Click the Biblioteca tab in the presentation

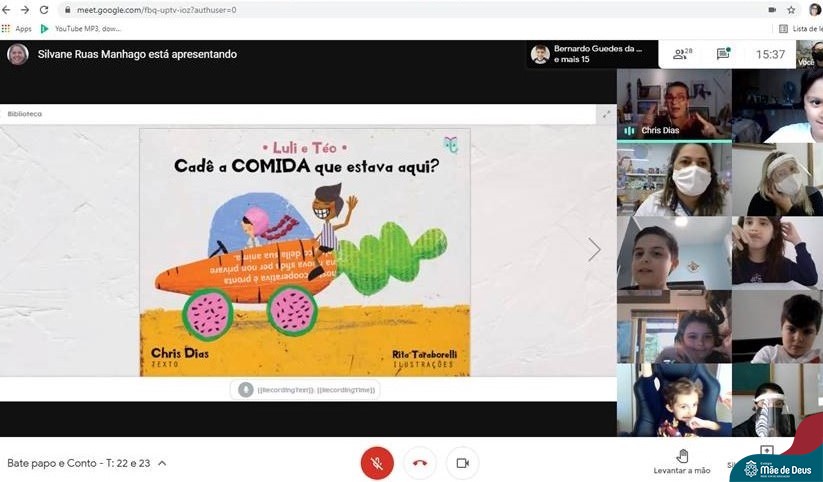25,114
